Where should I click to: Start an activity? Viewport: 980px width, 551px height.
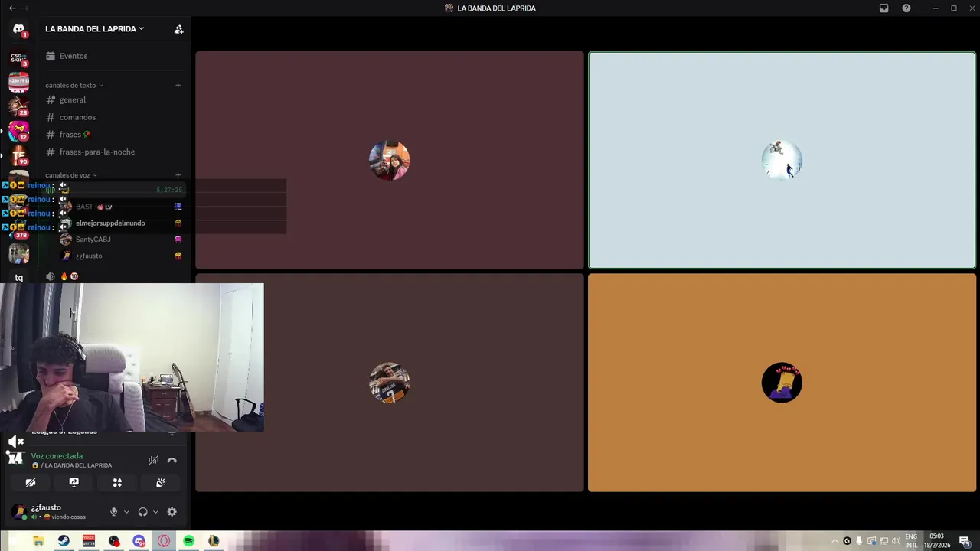click(117, 483)
